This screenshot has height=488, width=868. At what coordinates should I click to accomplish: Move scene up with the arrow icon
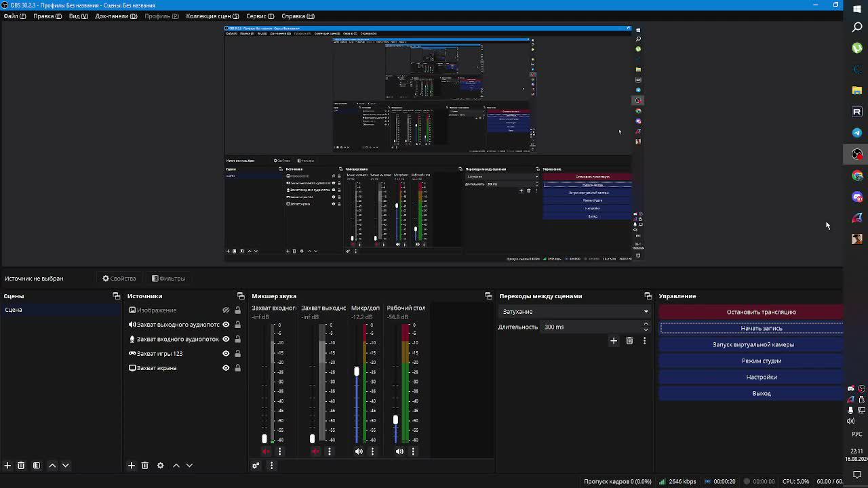(52, 466)
